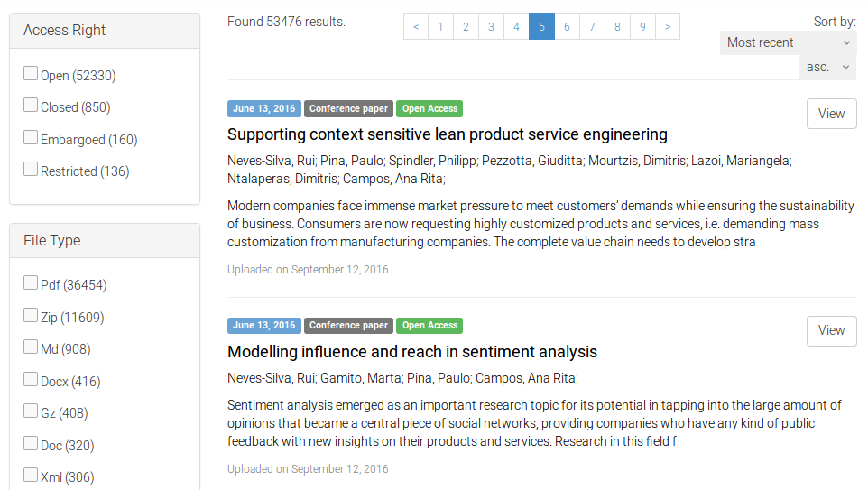Screen dimensions: 868x490
Task: Filter results by Pdf file type
Action: coord(31,283)
